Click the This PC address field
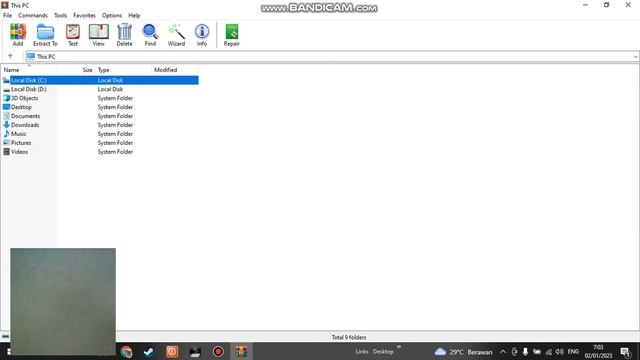 pos(329,57)
